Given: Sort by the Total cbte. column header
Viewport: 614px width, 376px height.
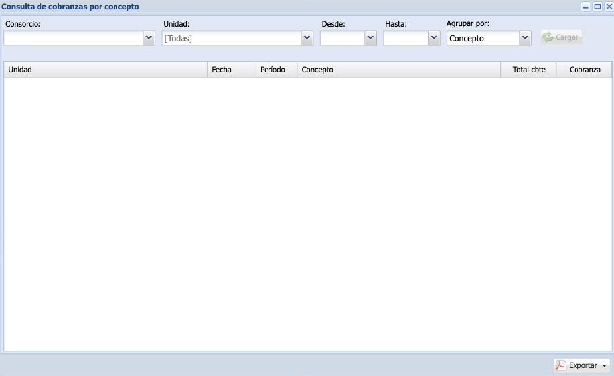Looking at the screenshot, I should [x=529, y=69].
